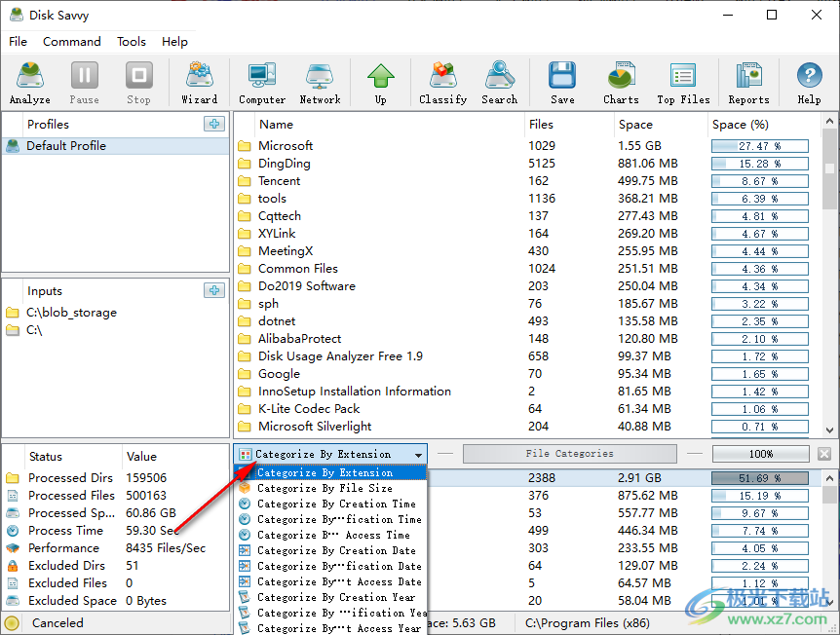
Task: Click the Analyze toolbar icon
Action: pos(30,83)
